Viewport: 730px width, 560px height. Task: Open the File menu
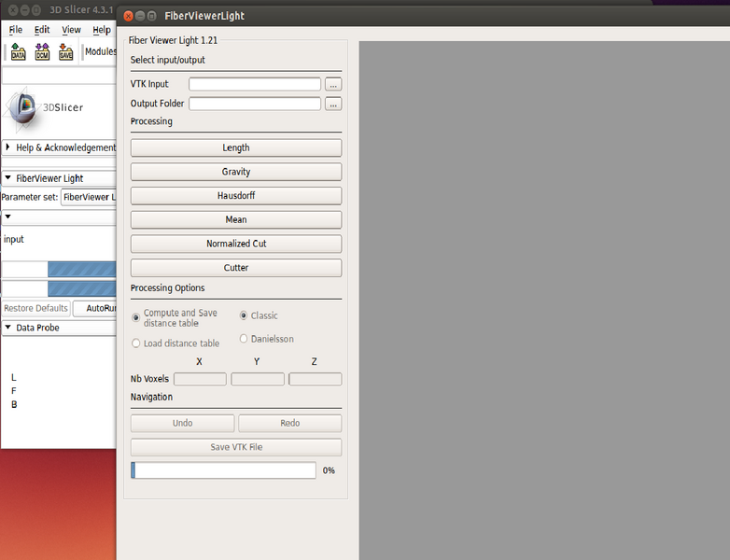16,30
